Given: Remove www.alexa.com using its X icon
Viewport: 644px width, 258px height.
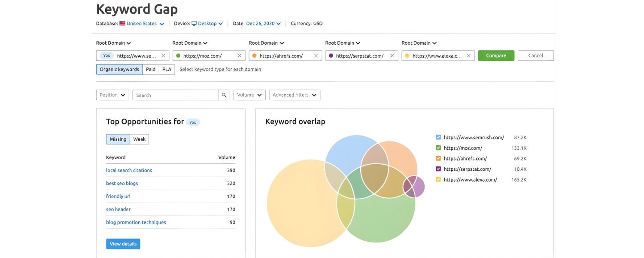Looking at the screenshot, I should point(468,55).
